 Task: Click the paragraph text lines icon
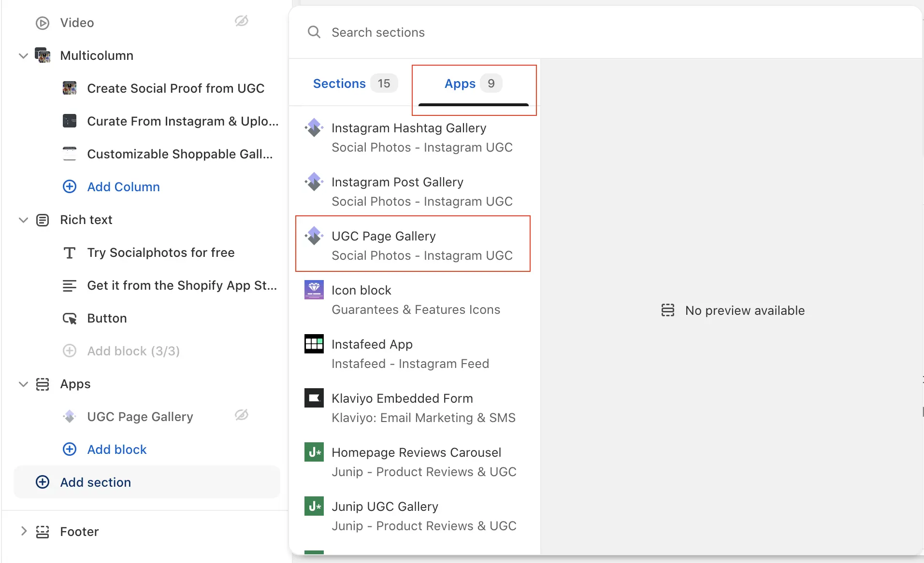click(x=70, y=285)
